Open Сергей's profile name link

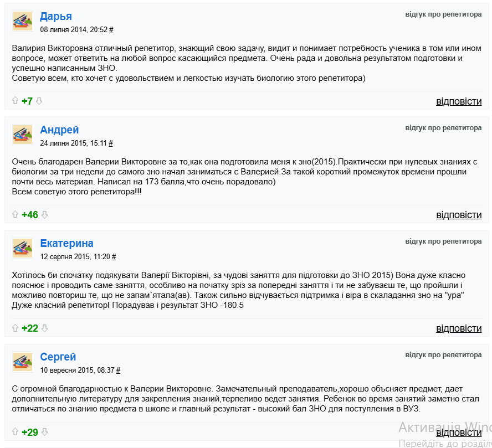58,357
